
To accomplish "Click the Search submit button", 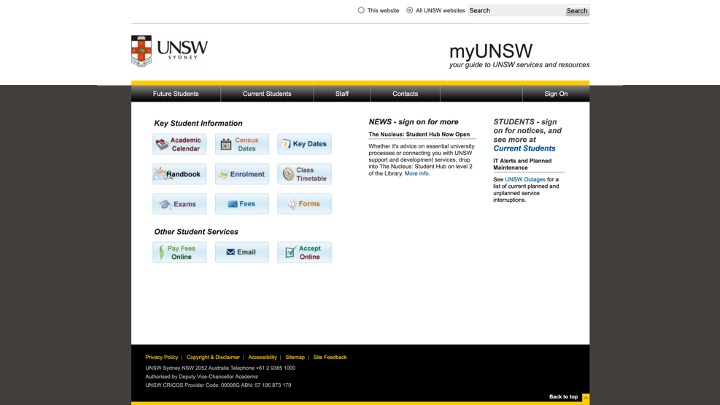I will pyautogui.click(x=577, y=11).
